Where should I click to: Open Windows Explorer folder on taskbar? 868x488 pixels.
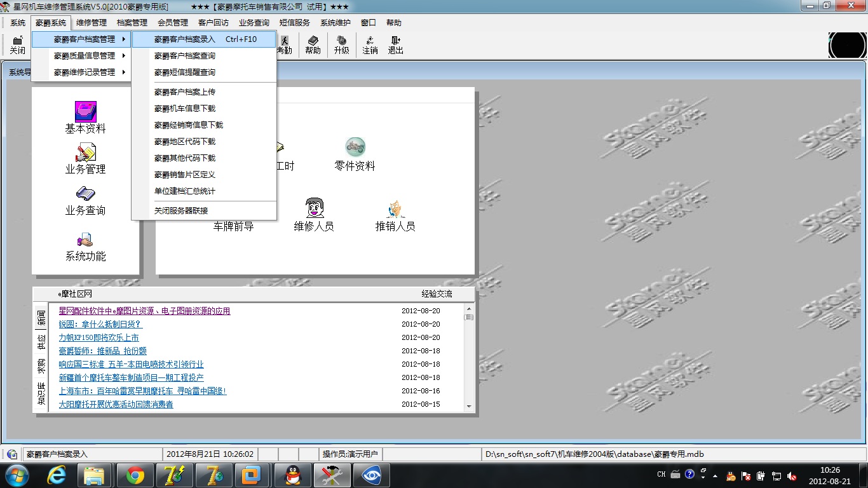tap(95, 475)
